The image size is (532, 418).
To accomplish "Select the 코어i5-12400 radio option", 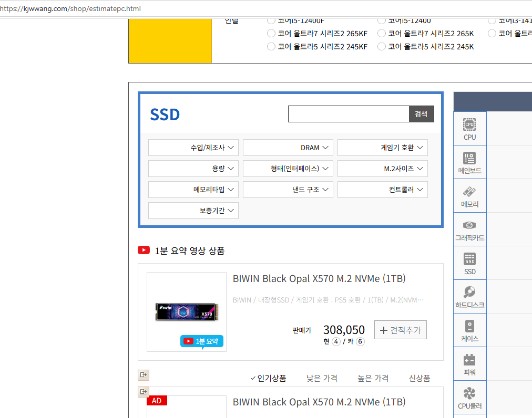I will (382, 20).
